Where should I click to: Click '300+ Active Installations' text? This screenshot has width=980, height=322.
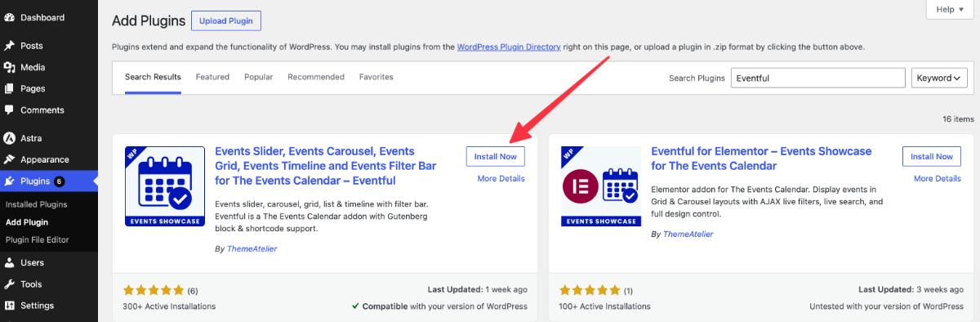pyautogui.click(x=170, y=306)
